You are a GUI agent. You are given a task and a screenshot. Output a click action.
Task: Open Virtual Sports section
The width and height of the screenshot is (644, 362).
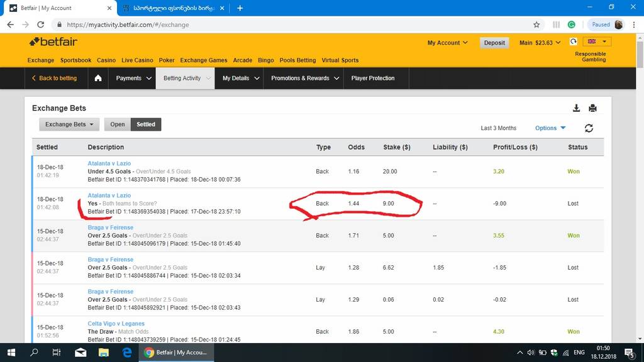(x=340, y=60)
